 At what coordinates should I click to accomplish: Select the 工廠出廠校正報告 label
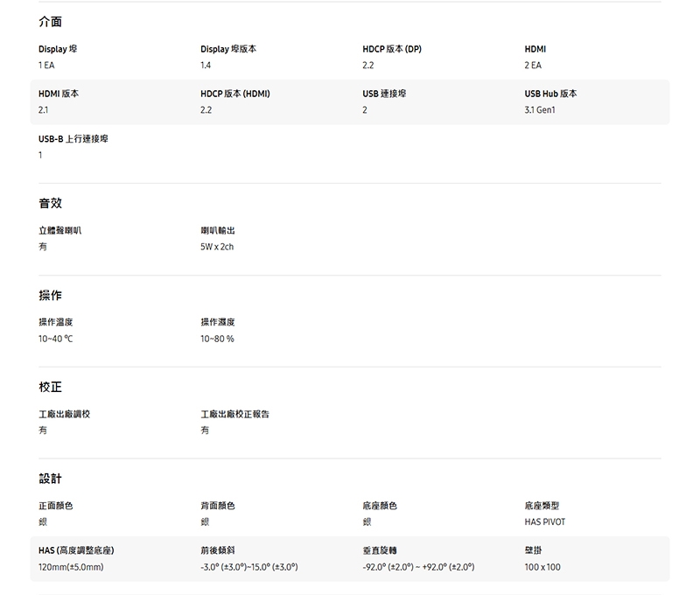coord(234,414)
